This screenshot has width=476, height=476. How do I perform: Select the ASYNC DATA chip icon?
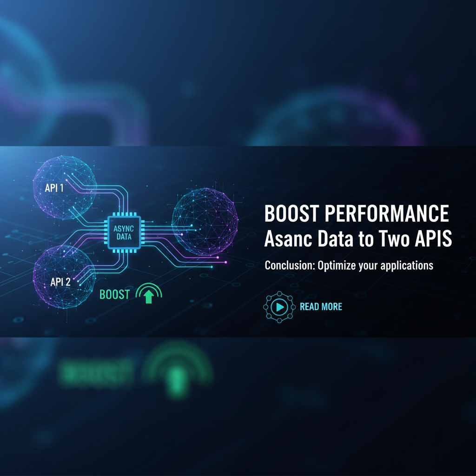[x=123, y=232]
